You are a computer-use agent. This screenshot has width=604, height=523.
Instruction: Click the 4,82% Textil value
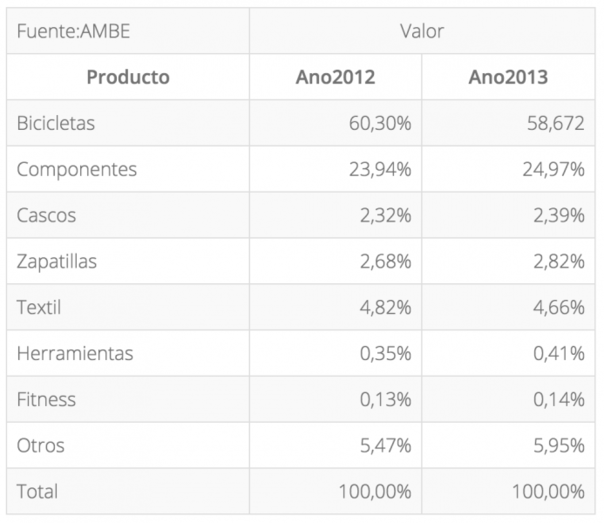tap(385, 307)
